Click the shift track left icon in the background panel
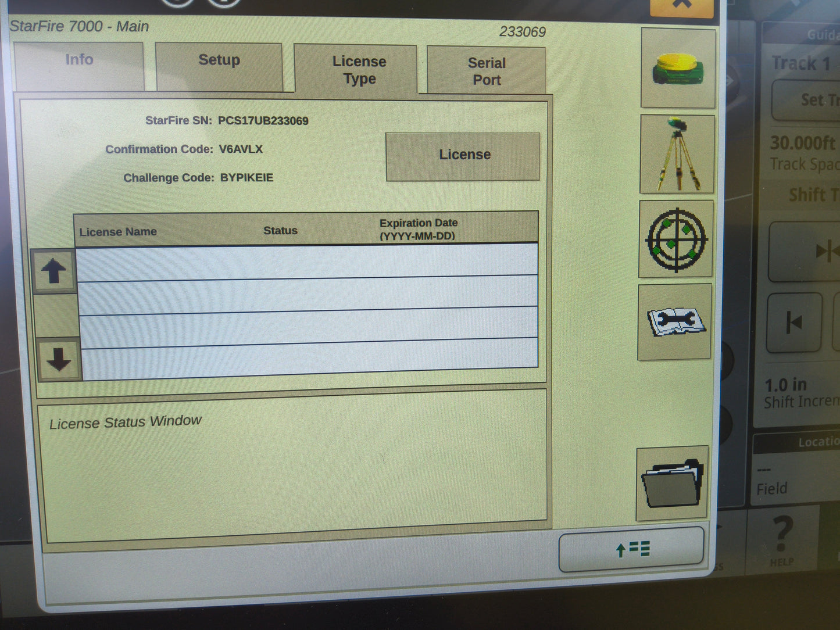The height and width of the screenshot is (630, 840). click(x=794, y=323)
